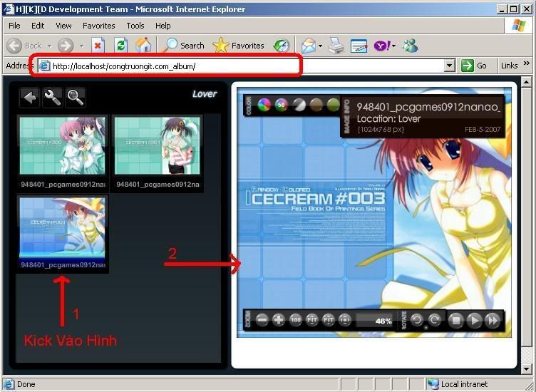Click the album back arrow button
536x392 pixels.
tap(29, 98)
